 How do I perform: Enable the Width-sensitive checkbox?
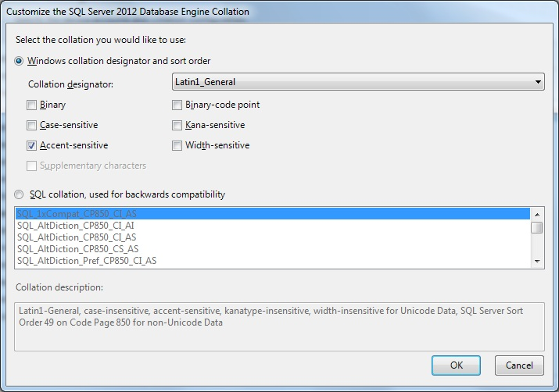(177, 145)
